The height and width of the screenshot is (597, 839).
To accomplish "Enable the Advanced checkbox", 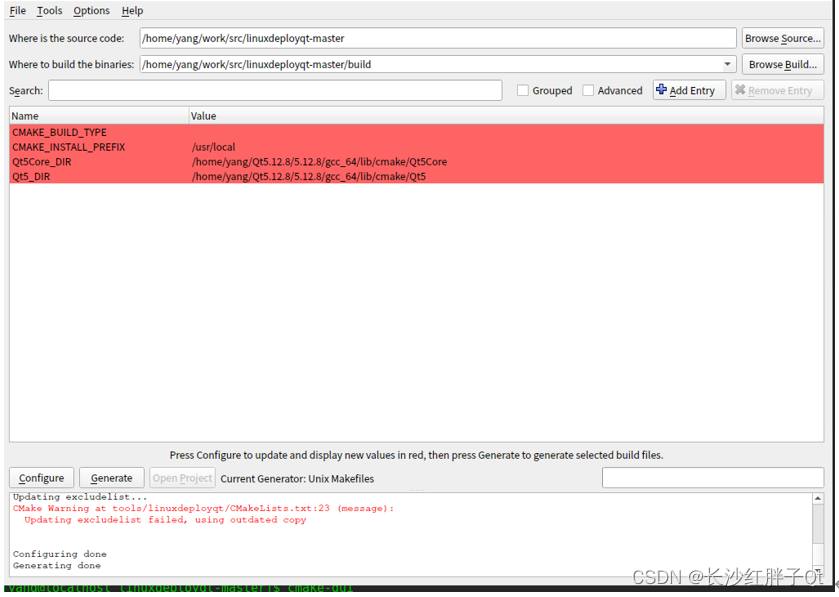I will coord(588,90).
